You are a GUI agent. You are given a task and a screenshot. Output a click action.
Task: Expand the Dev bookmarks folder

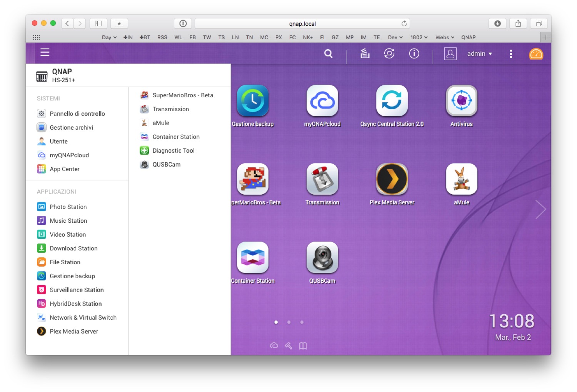coord(395,37)
